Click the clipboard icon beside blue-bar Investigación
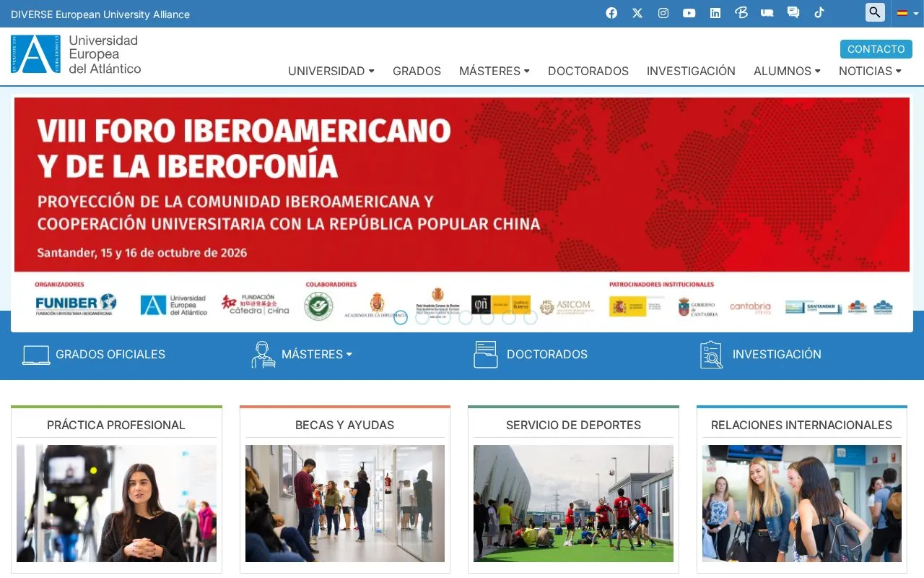This screenshot has height=578, width=924. (x=712, y=355)
